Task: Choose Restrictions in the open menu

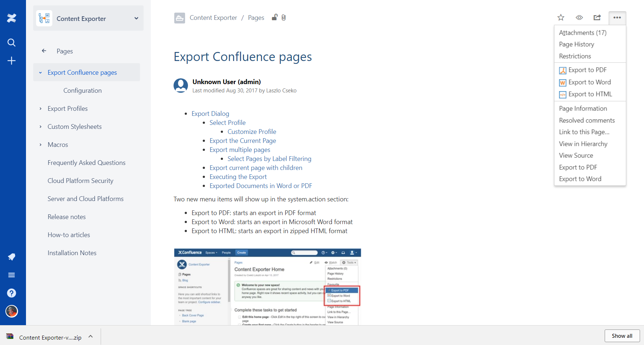Action: (x=575, y=56)
